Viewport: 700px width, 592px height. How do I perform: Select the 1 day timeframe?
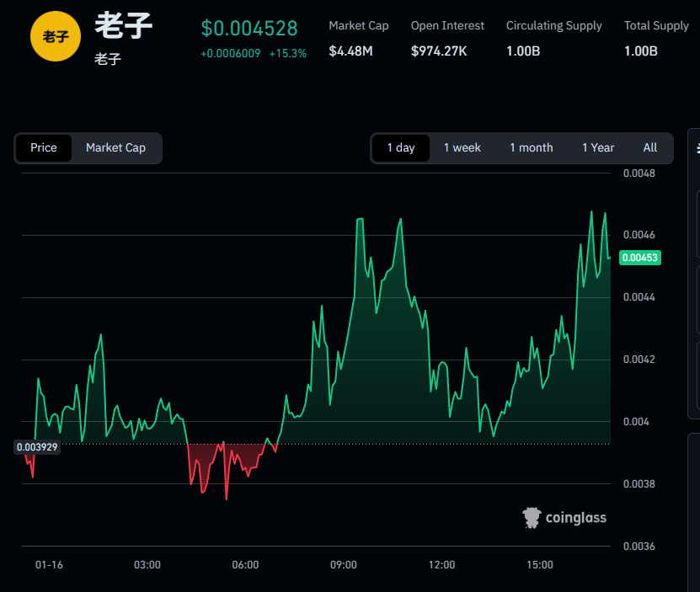pyautogui.click(x=401, y=147)
